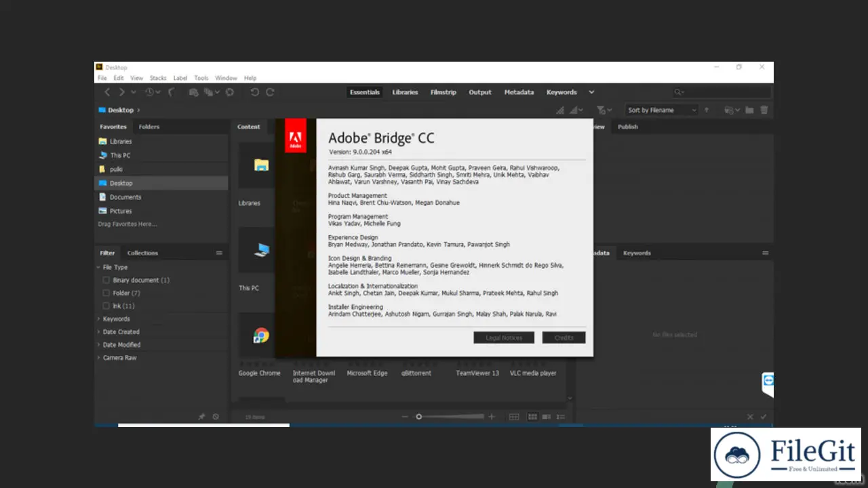Expand the Date Modified filter group

pos(98,344)
